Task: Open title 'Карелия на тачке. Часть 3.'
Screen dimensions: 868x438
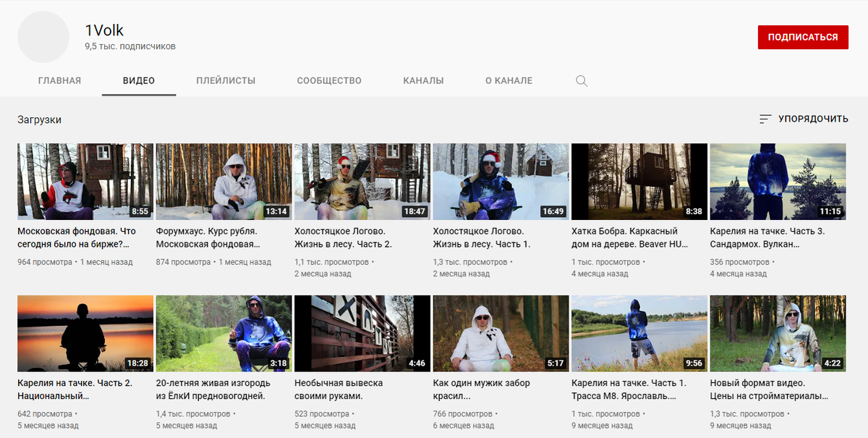Action: [767, 237]
